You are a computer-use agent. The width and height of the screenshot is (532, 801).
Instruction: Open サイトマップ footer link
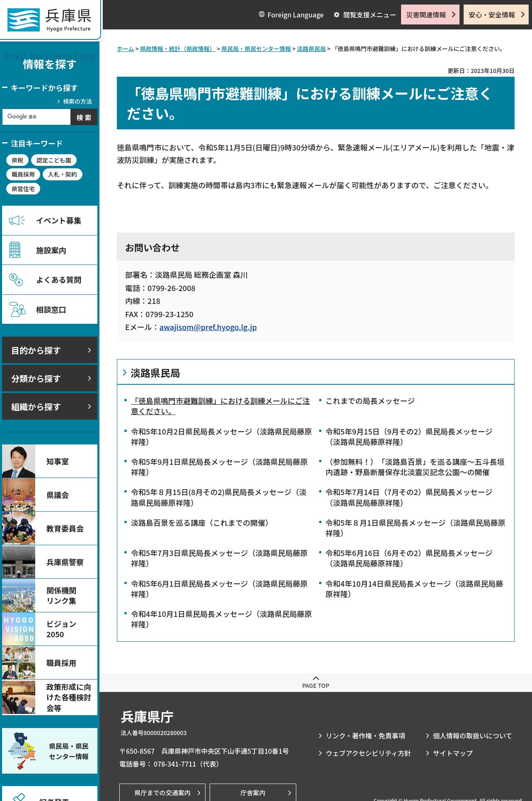pyautogui.click(x=453, y=753)
